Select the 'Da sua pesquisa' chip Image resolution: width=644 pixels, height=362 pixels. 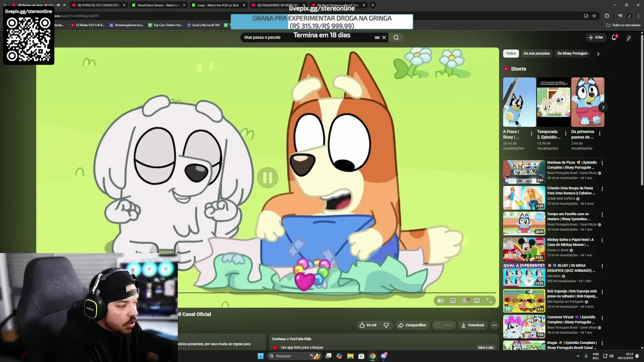536,53
